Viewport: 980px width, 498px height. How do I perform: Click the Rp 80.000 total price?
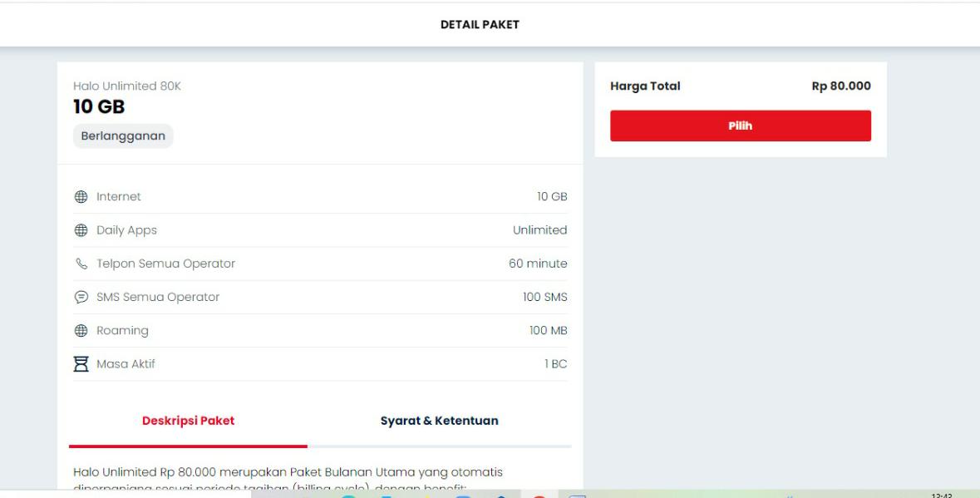pos(841,86)
